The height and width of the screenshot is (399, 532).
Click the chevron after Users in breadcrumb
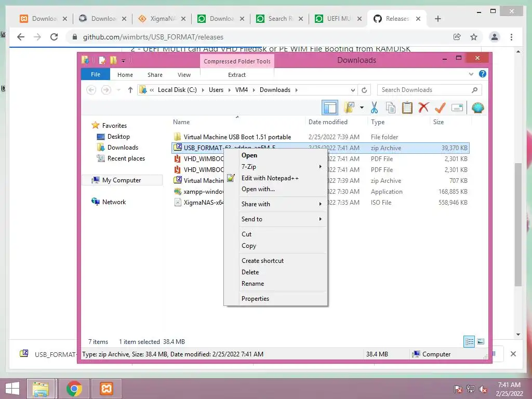229,90
